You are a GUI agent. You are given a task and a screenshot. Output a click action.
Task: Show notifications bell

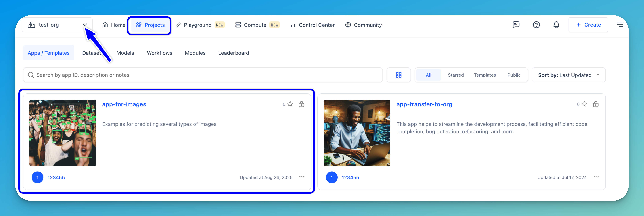(556, 25)
